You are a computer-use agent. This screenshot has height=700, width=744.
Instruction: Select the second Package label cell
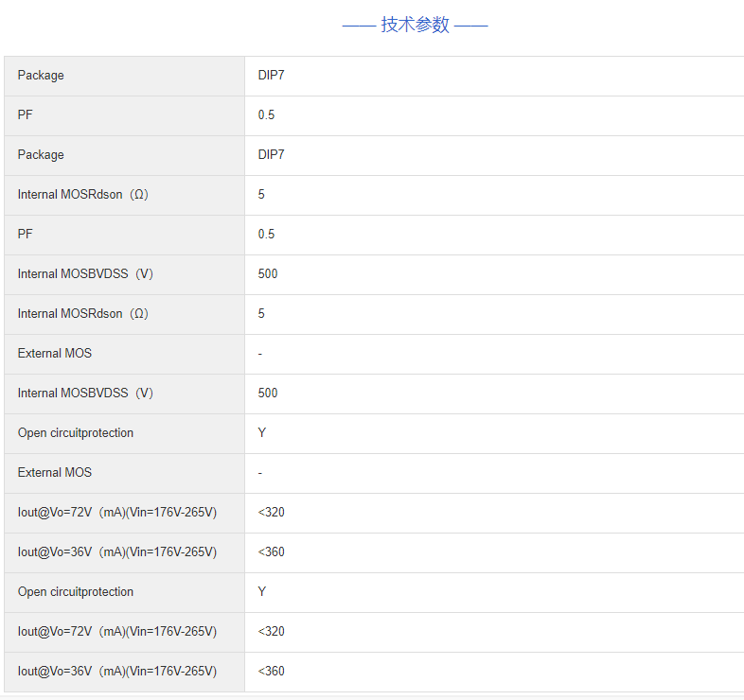tap(41, 155)
